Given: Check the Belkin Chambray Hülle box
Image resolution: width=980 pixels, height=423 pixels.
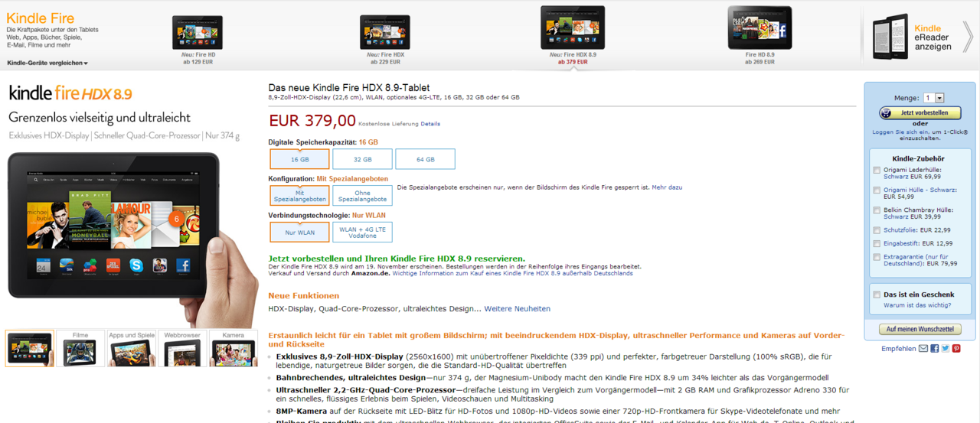Looking at the screenshot, I should (x=877, y=210).
